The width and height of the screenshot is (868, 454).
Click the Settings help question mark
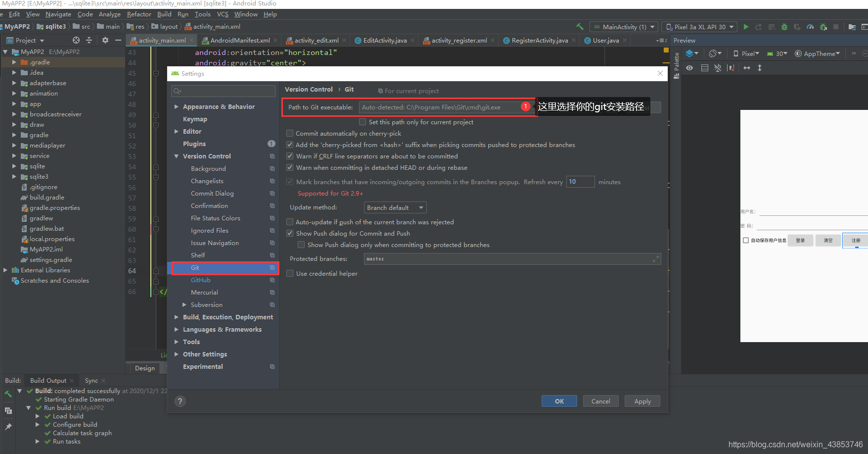tap(181, 401)
